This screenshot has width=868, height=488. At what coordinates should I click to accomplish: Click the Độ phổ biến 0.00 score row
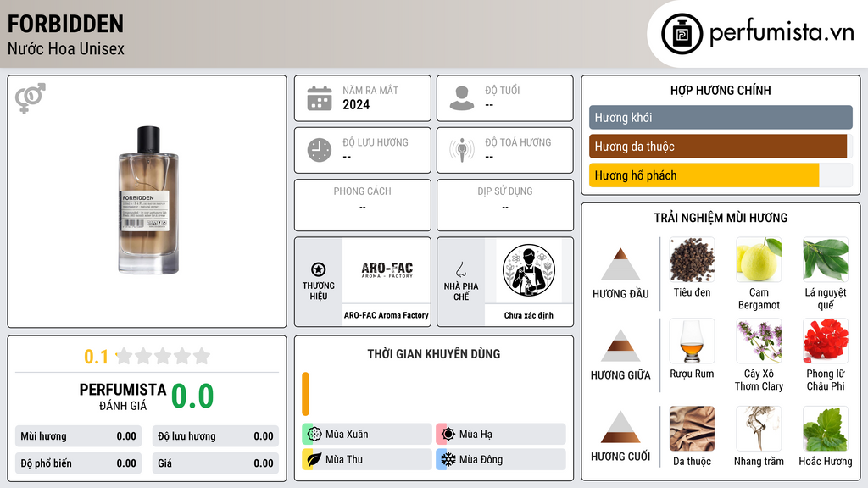pos(78,463)
